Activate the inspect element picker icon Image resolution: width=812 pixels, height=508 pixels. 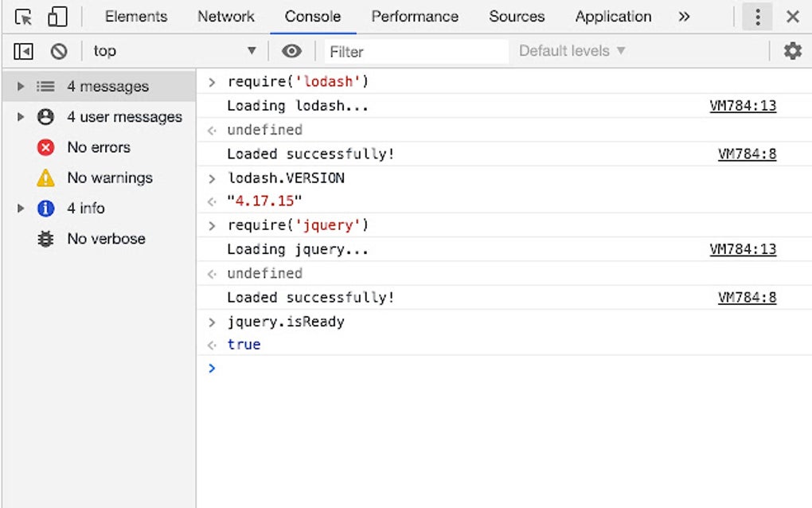pyautogui.click(x=23, y=17)
